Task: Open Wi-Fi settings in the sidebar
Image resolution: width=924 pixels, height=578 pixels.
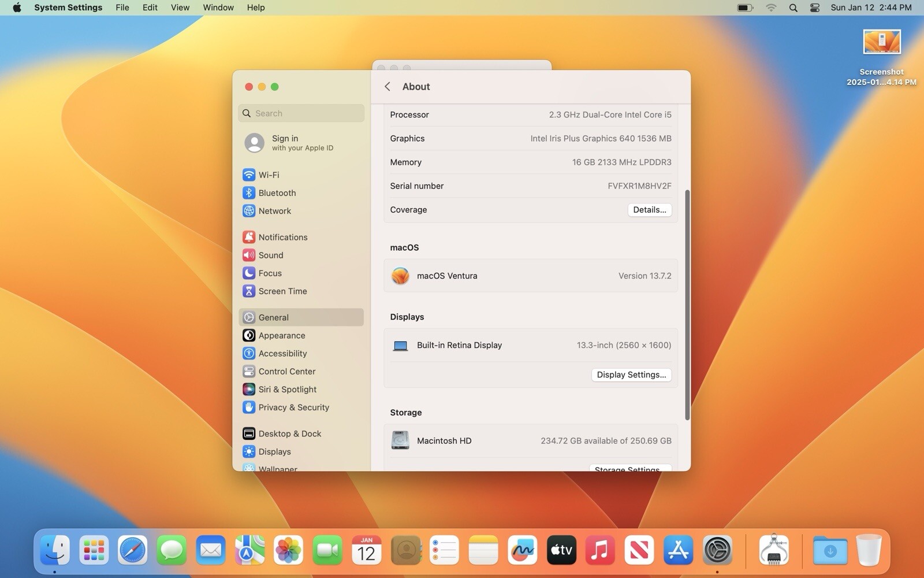Action: [269, 175]
